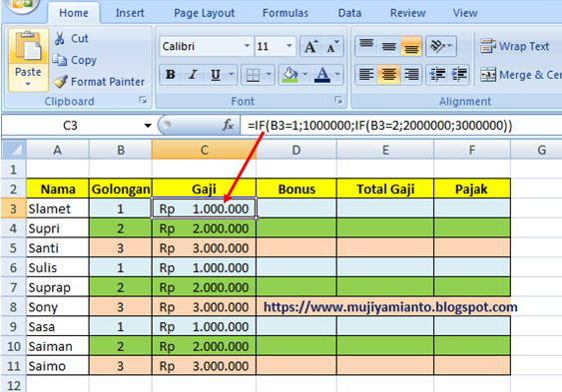The height and width of the screenshot is (392, 562).
Task: Align text left
Action: click(x=366, y=75)
